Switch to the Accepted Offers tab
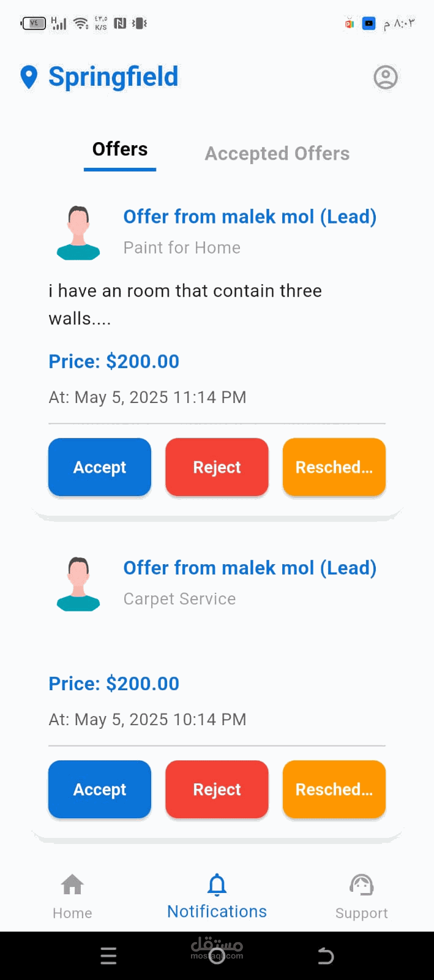The height and width of the screenshot is (980, 434). (277, 154)
